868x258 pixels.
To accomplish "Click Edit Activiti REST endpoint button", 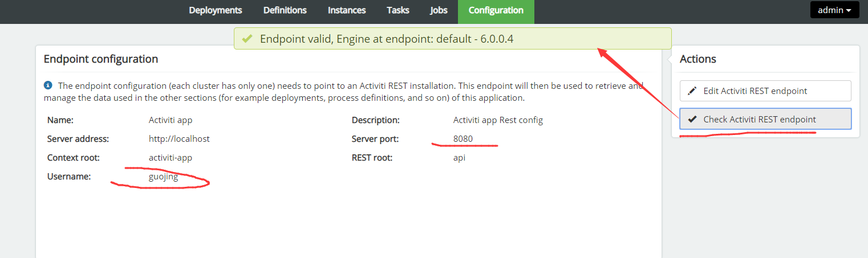I will pos(765,91).
